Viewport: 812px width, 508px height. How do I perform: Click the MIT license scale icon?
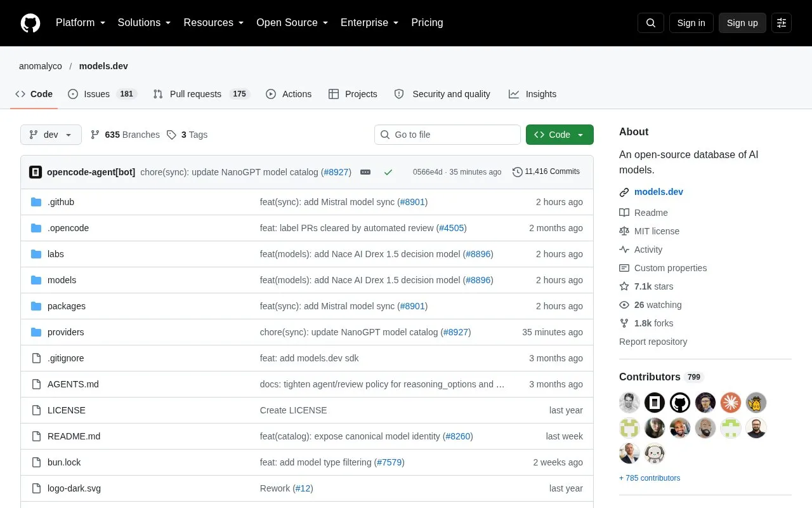click(624, 231)
